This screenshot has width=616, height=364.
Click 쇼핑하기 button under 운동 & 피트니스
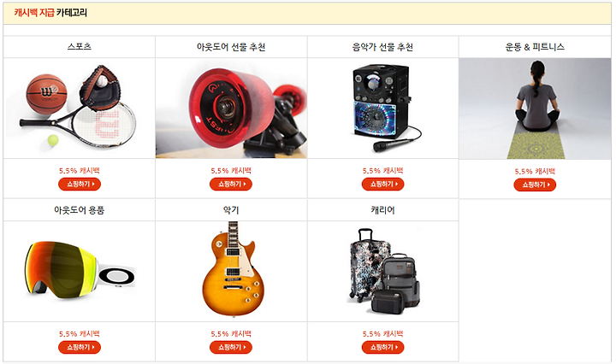535,185
